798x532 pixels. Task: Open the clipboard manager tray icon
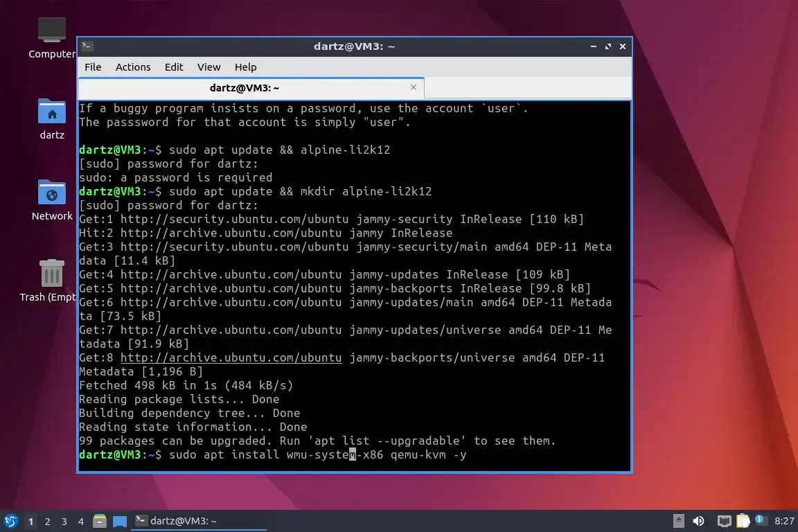point(743,521)
